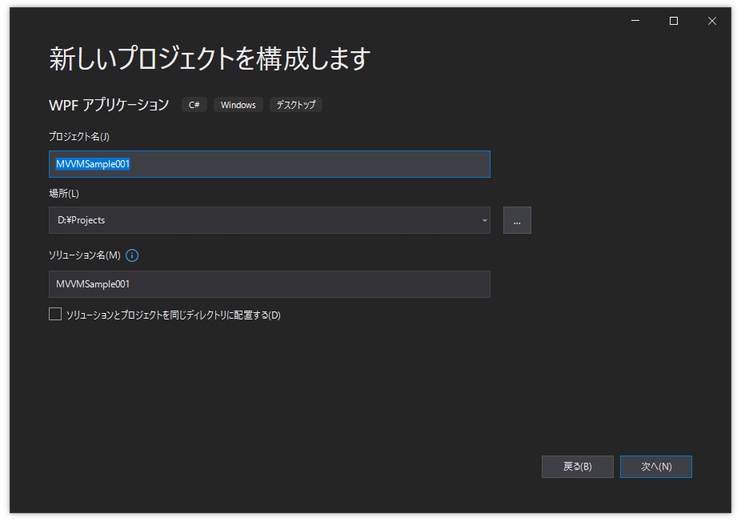Go back with the 戻る(B) button
The height and width of the screenshot is (522, 741).
[577, 466]
